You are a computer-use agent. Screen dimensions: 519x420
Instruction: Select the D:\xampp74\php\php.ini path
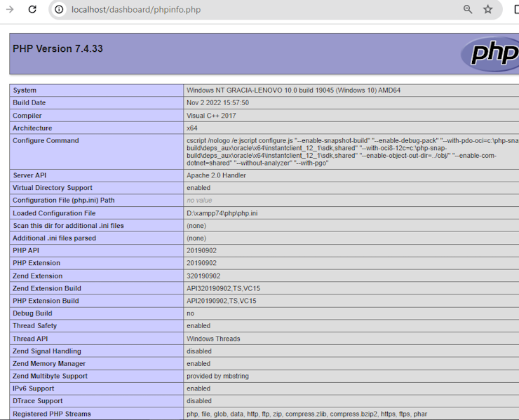pos(222,213)
